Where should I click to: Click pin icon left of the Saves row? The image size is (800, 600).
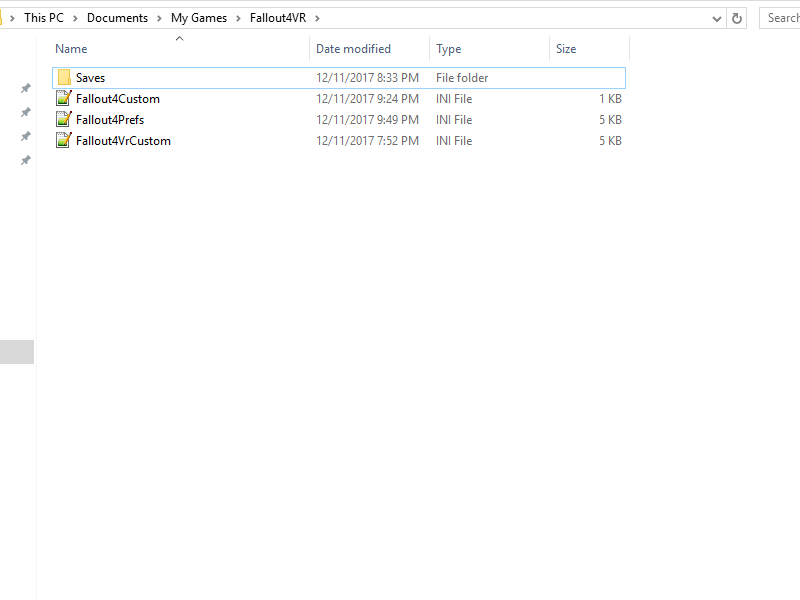pos(26,88)
